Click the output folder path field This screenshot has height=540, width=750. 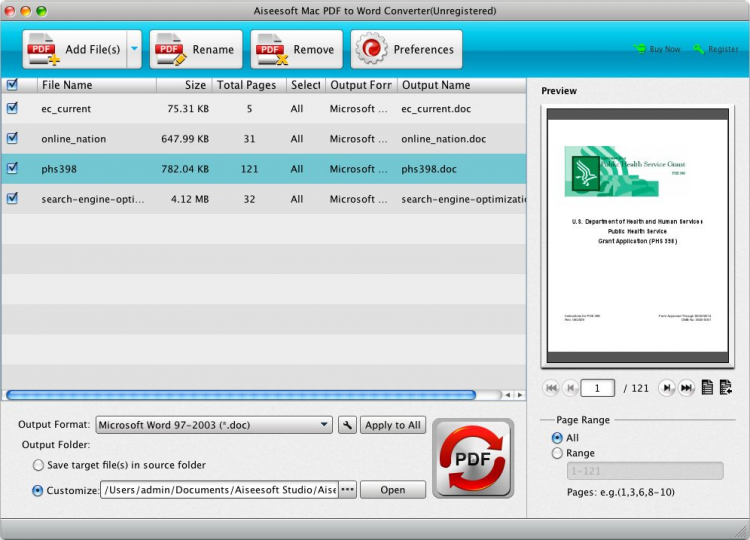(220, 490)
